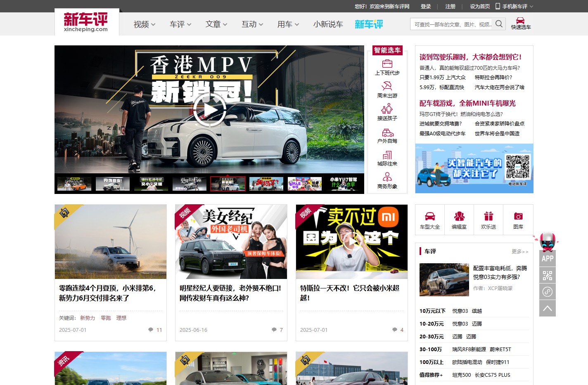
Task: Select 商务形象 person icon
Action: click(x=387, y=177)
